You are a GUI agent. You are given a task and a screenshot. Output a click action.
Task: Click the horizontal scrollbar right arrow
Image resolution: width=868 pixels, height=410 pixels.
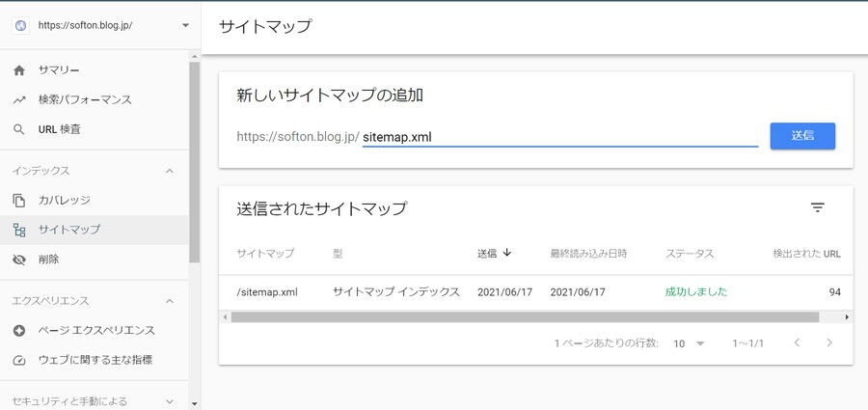pyautogui.click(x=847, y=317)
